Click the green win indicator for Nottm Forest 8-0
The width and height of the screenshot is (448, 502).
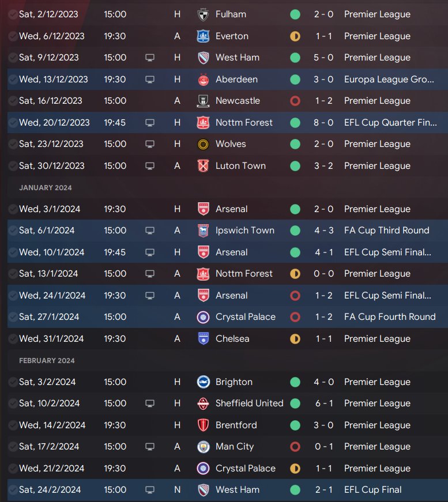click(x=295, y=123)
